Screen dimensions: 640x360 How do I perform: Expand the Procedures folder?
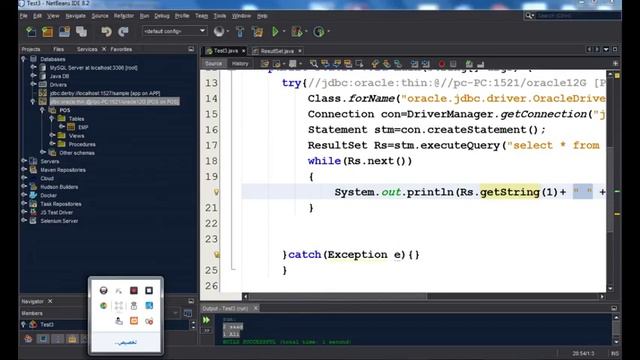click(x=52, y=144)
